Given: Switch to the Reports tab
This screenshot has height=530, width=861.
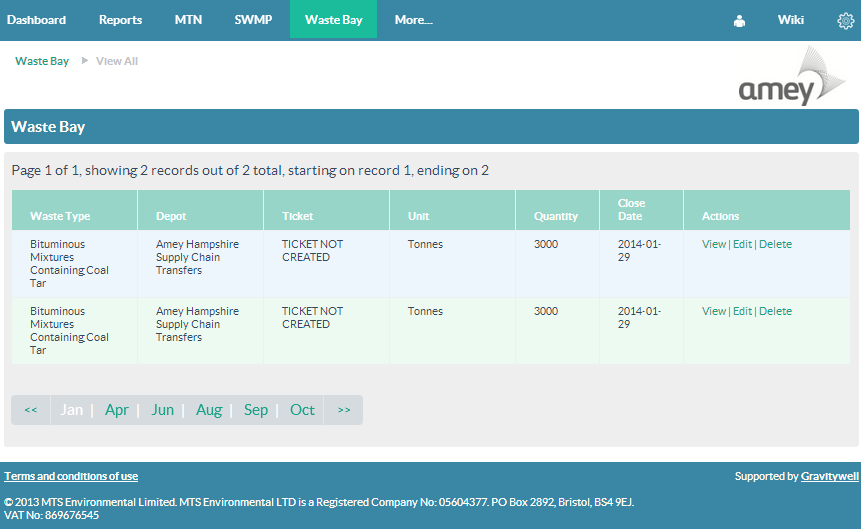Looking at the screenshot, I should [121, 20].
